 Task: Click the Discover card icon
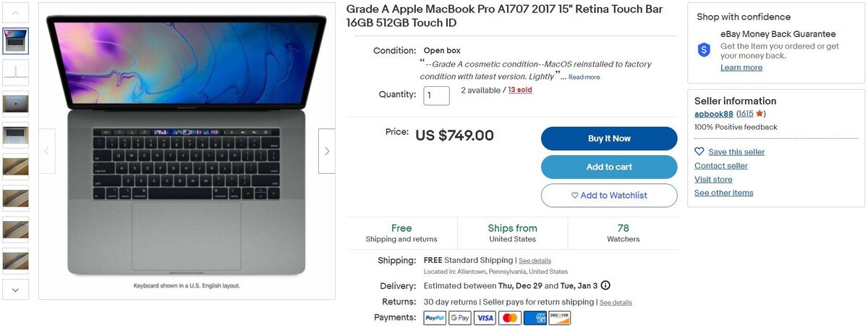560,317
